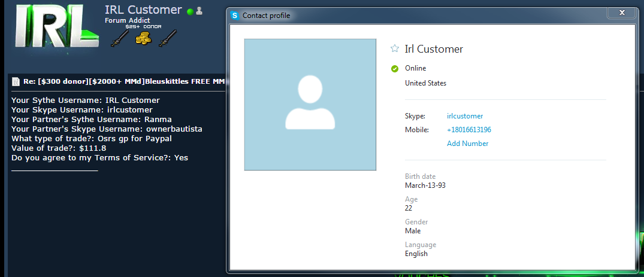Select the Terms of Service 'Yes' line
This screenshot has height=277, width=644.
(100, 157)
